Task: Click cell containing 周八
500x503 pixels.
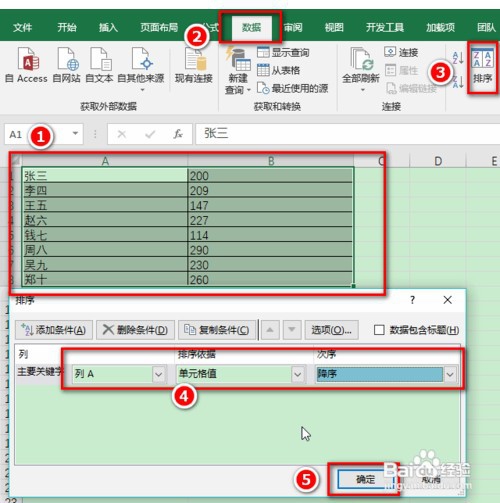Action: pos(105,249)
